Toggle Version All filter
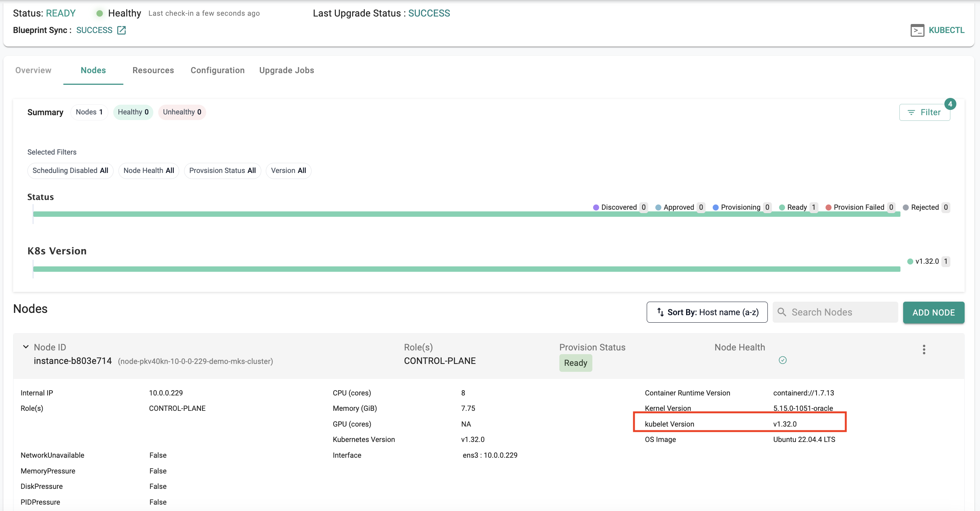Screen dimensions: 980x511 pyautogui.click(x=289, y=170)
